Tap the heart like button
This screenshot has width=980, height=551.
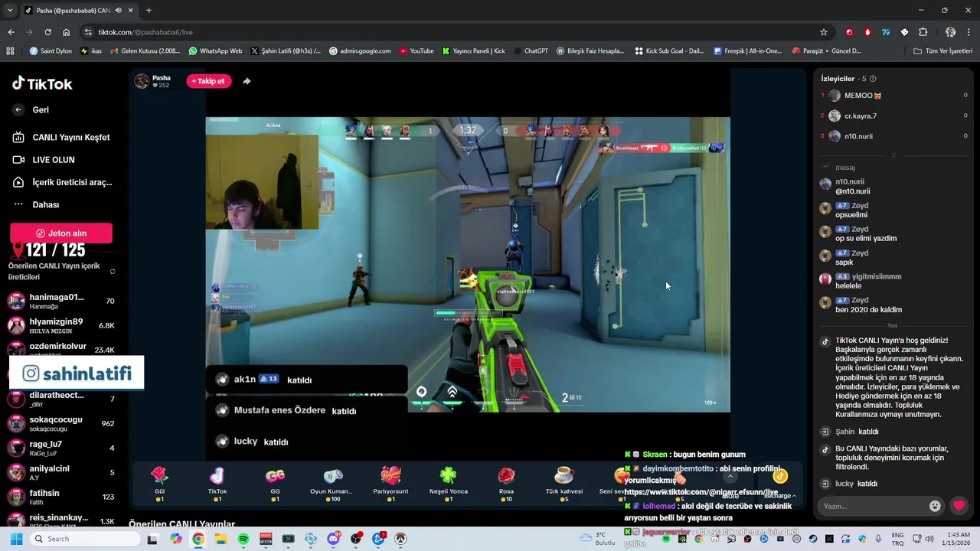pyautogui.click(x=959, y=506)
